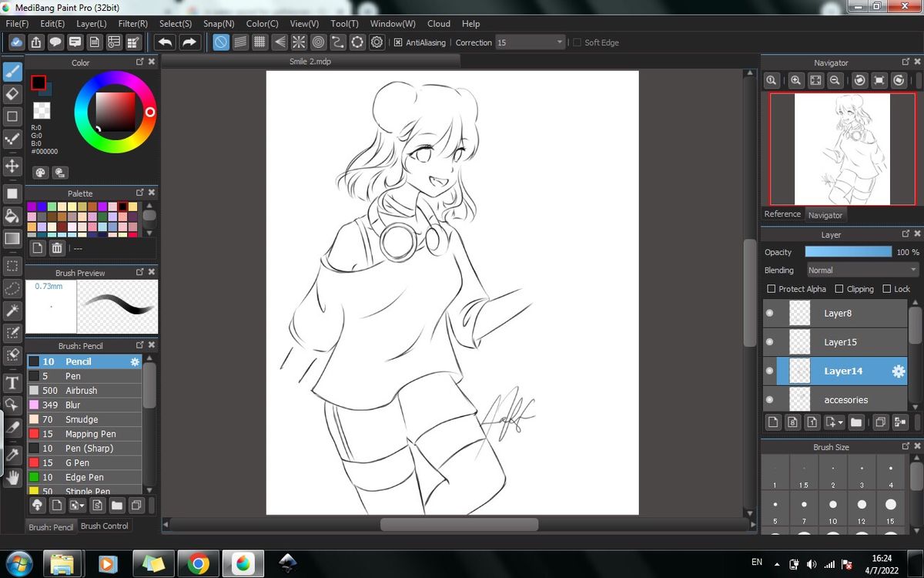Select the Hand pan tool
This screenshot has width=924, height=578.
point(12,478)
